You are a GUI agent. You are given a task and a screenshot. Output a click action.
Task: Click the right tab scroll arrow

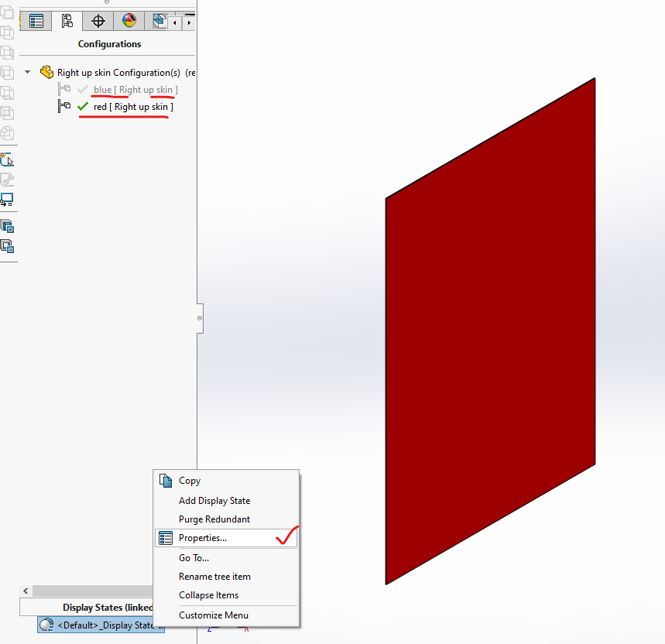click(189, 23)
